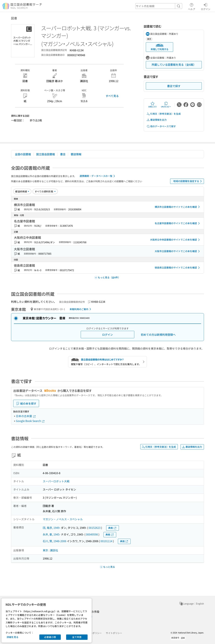Open 連携機関・データベースの一覧 link
This screenshot has height=644, width=215.
click(97, 176)
